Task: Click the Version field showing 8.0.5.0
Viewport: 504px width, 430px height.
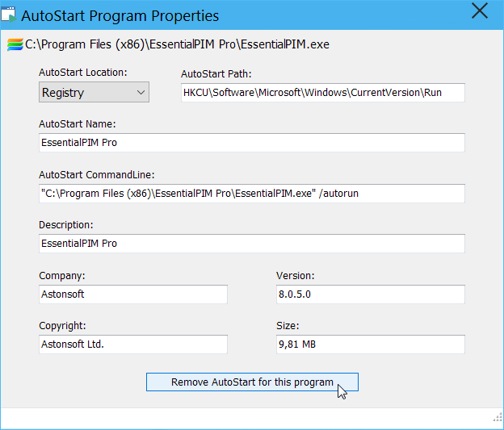Action: point(370,294)
